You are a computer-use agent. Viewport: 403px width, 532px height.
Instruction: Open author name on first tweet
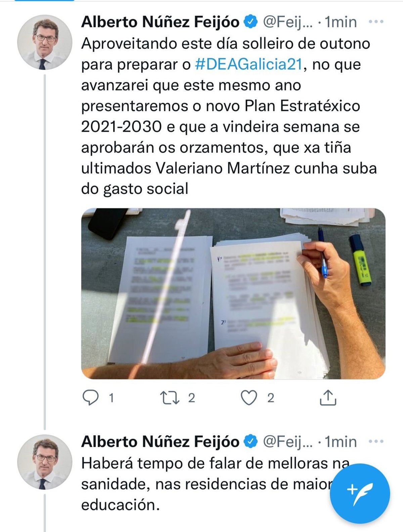160,22
